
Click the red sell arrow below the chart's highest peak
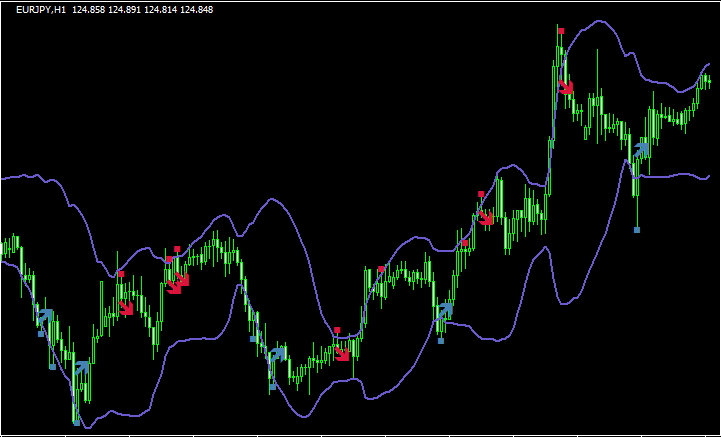[x=566, y=86]
